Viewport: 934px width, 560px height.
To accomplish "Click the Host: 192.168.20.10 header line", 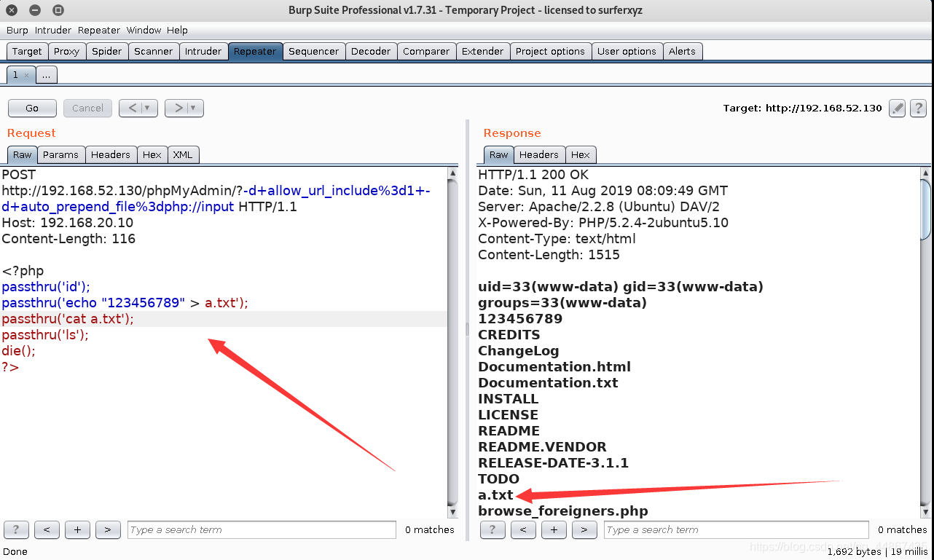I will [68, 223].
